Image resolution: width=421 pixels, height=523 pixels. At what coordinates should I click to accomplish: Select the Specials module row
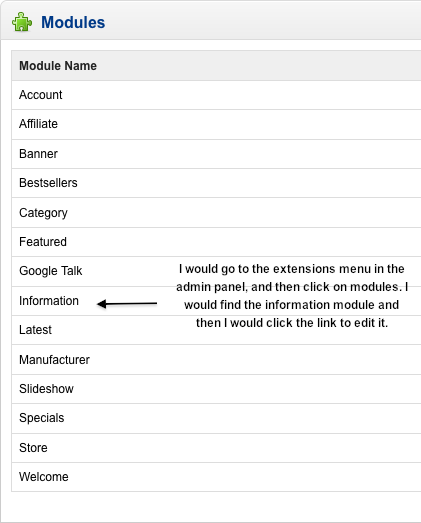(x=216, y=418)
